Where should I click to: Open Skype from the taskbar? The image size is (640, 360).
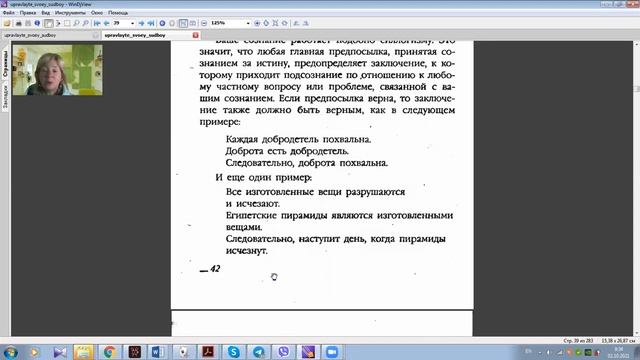point(233,352)
